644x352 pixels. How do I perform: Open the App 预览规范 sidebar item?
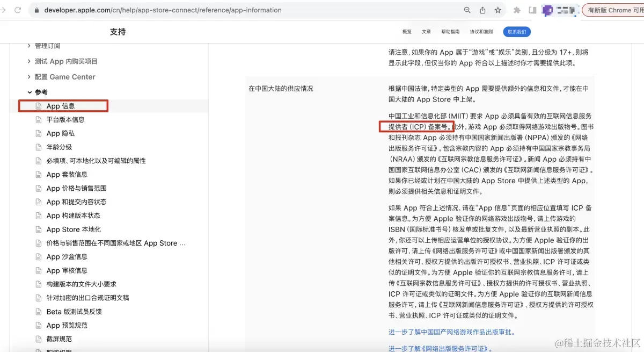(x=67, y=325)
